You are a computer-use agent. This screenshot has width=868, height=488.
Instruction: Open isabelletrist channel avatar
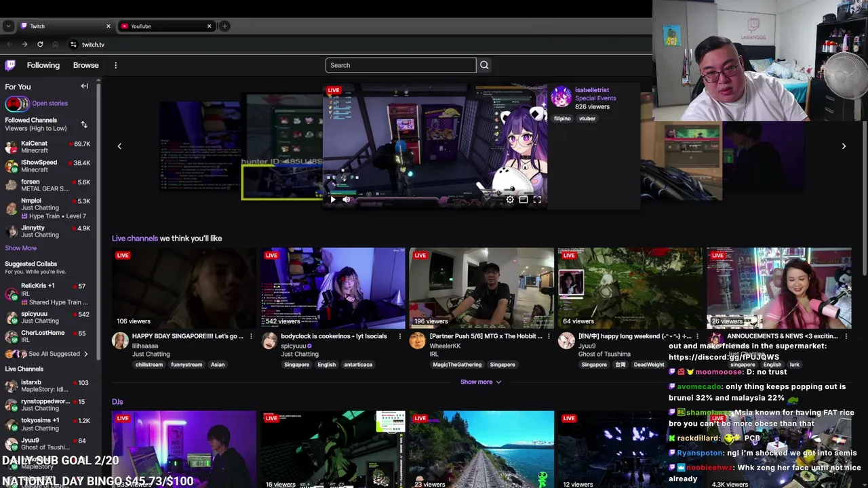561,98
